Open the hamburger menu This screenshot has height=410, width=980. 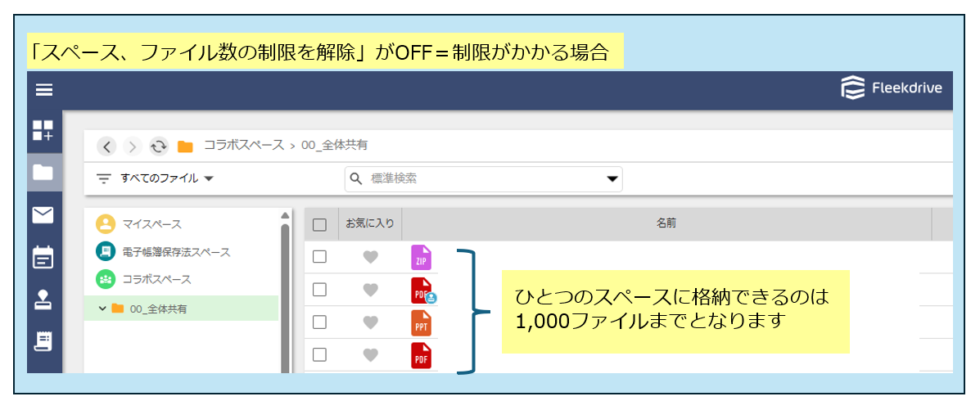click(x=44, y=90)
